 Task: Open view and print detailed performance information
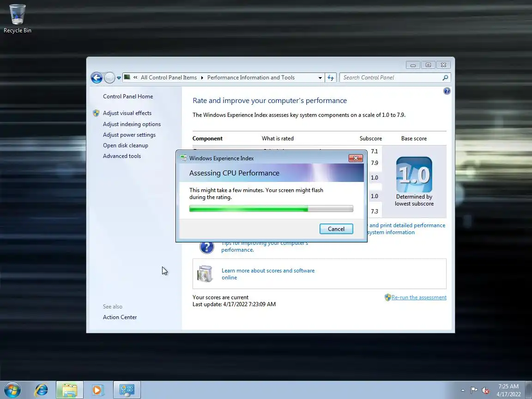406,229
